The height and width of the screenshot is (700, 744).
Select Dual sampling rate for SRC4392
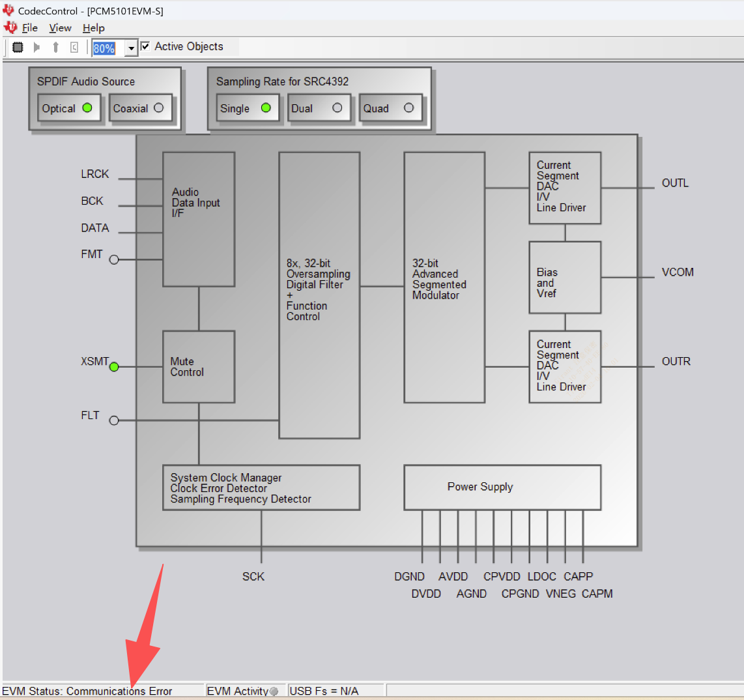pos(319,108)
